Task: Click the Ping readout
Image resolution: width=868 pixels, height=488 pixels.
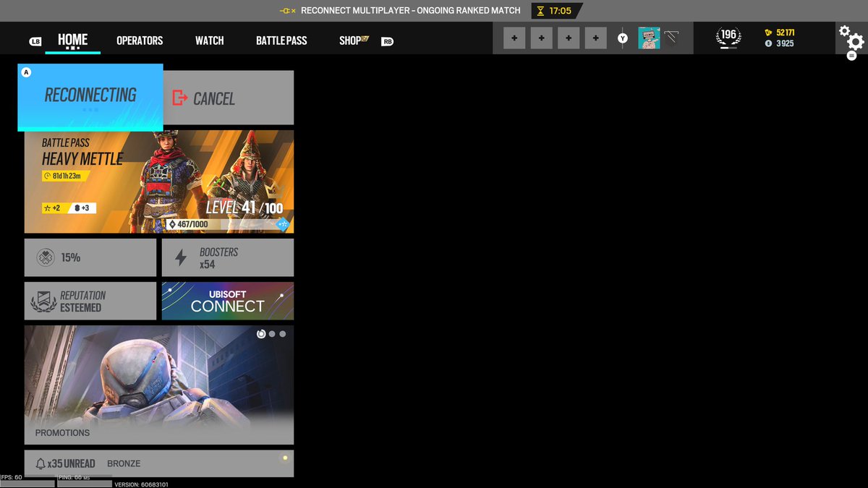Action: [x=74, y=477]
